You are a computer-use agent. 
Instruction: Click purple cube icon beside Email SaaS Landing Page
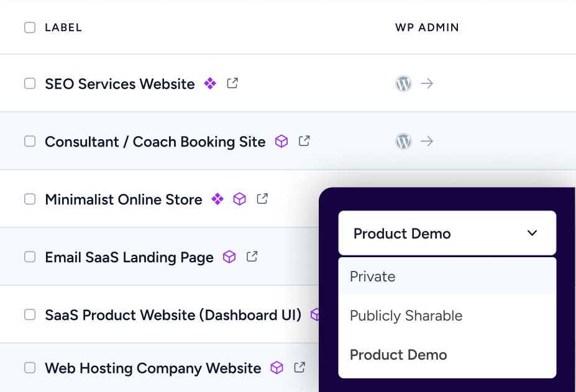(229, 257)
